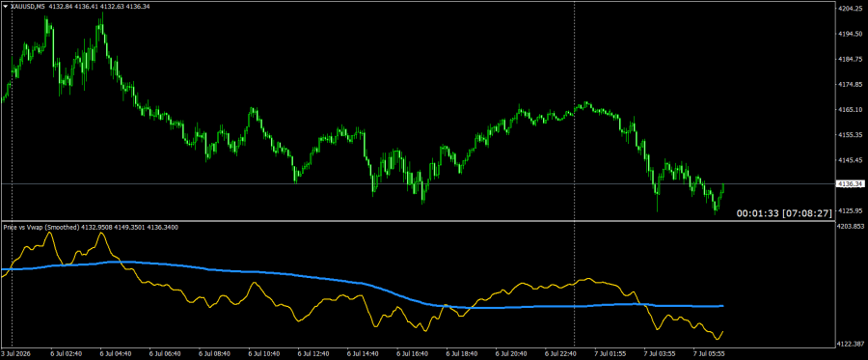Click the 6 Jul 10:40 time label

click(x=264, y=352)
